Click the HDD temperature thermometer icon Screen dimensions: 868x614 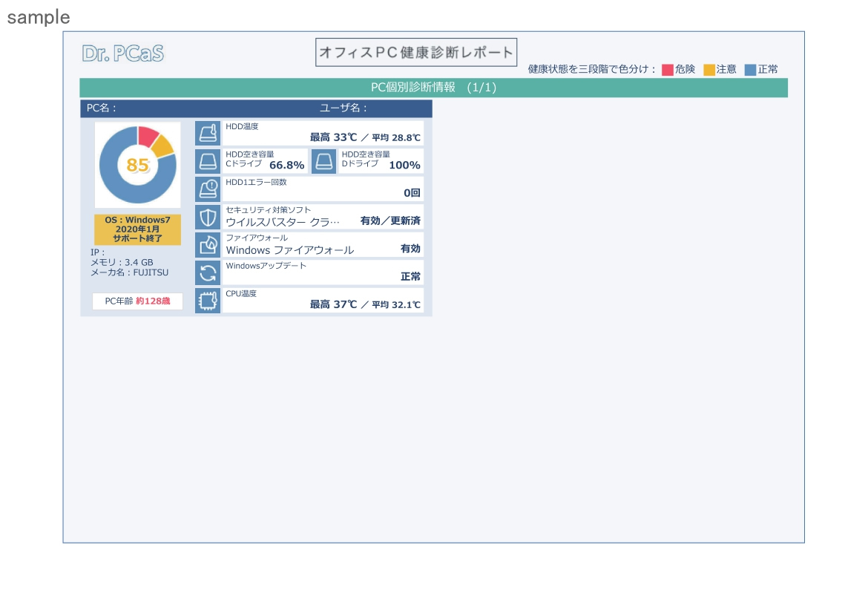click(208, 134)
